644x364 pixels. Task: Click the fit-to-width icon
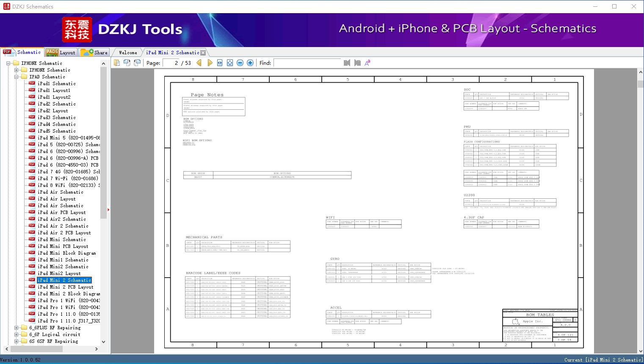click(x=220, y=63)
